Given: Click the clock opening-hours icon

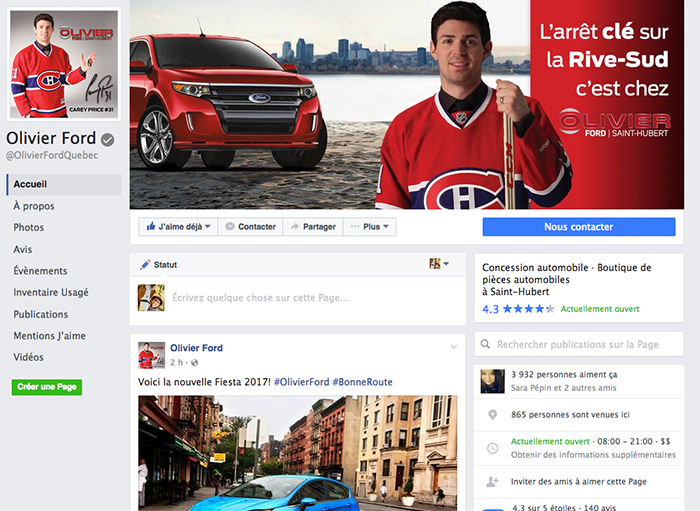Looking at the screenshot, I should tap(492, 448).
